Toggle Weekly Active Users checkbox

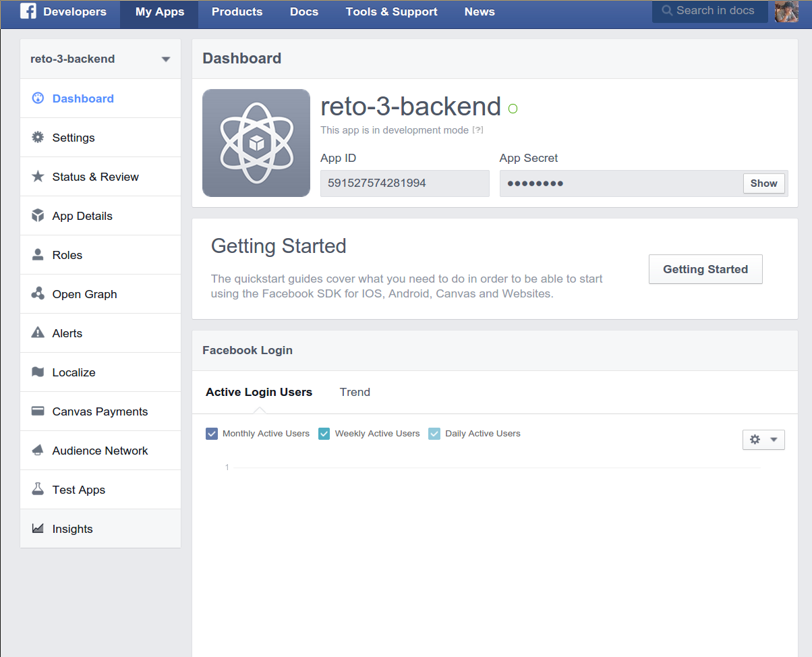324,433
